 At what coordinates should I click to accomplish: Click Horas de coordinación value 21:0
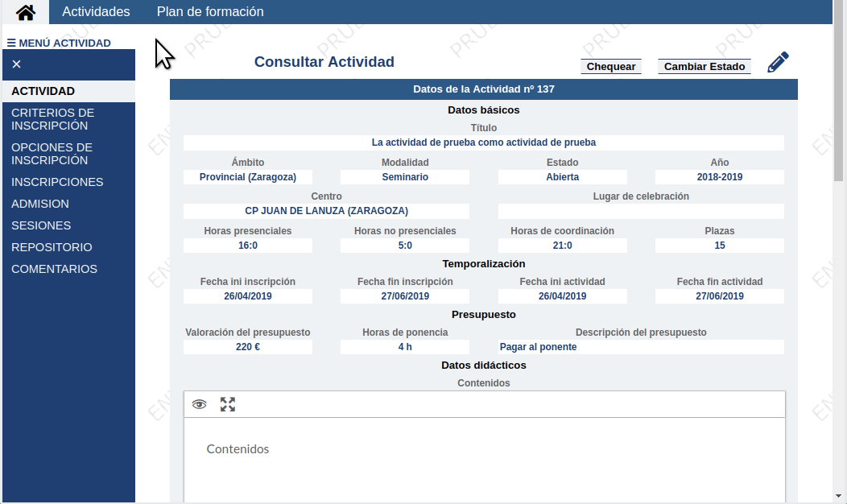click(562, 246)
